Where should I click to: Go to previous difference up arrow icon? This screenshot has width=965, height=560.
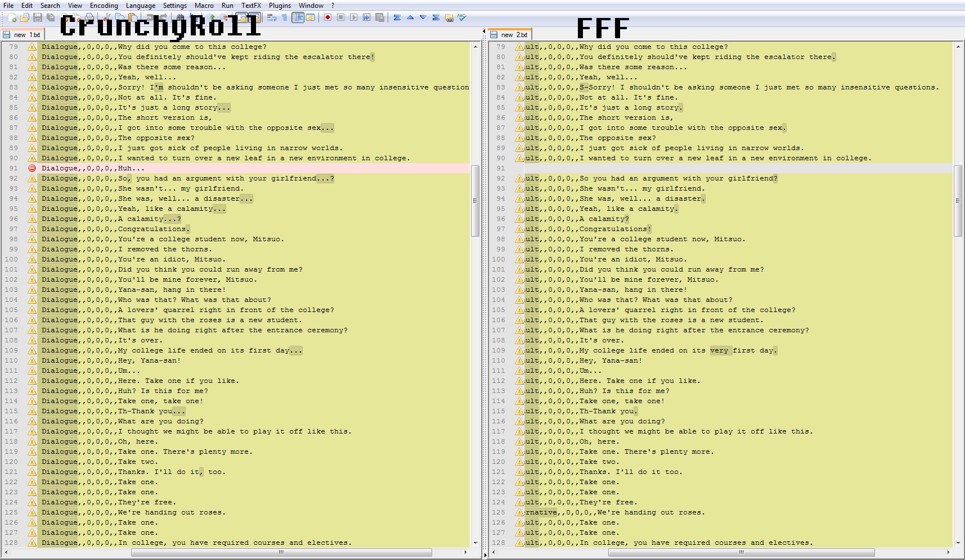410,17
